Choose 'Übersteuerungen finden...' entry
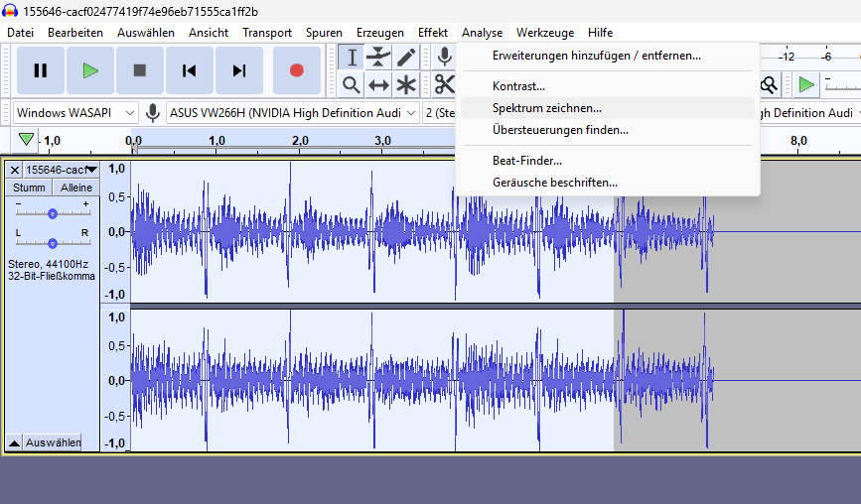Image resolution: width=861 pixels, height=504 pixels. (x=608, y=130)
